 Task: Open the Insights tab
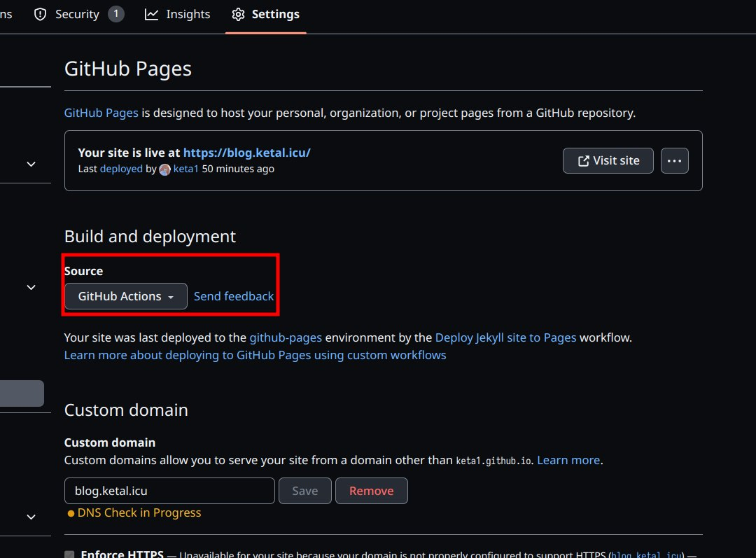177,15
